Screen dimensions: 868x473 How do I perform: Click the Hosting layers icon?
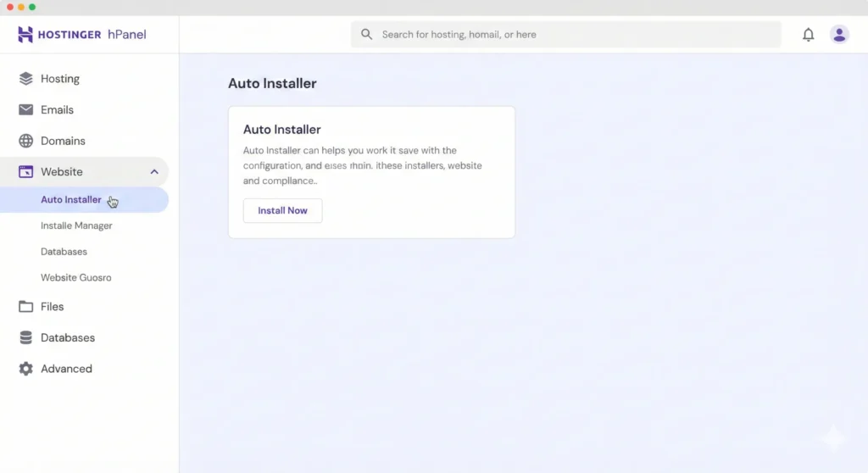(x=26, y=79)
